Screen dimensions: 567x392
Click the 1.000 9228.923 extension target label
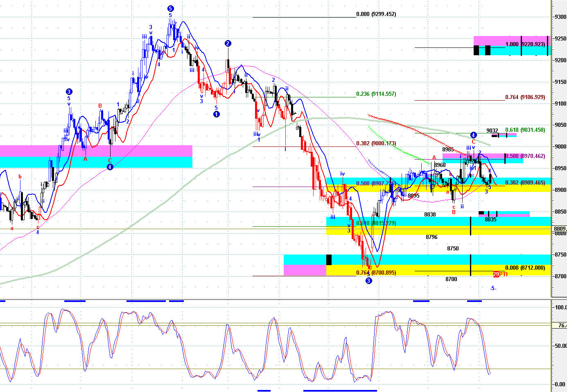525,44
